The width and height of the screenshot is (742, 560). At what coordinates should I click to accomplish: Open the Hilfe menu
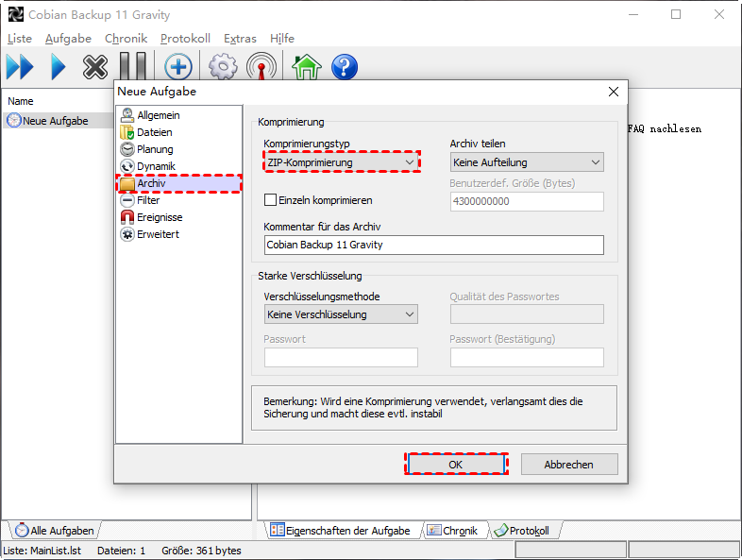pos(282,39)
